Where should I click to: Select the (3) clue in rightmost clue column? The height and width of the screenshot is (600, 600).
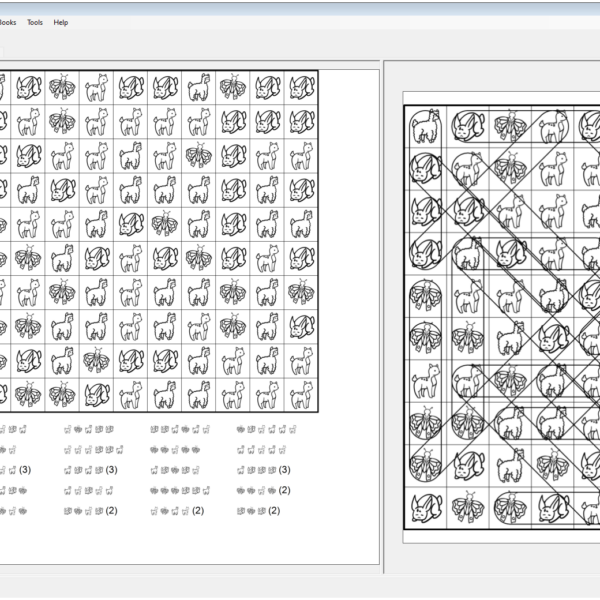tap(264, 469)
